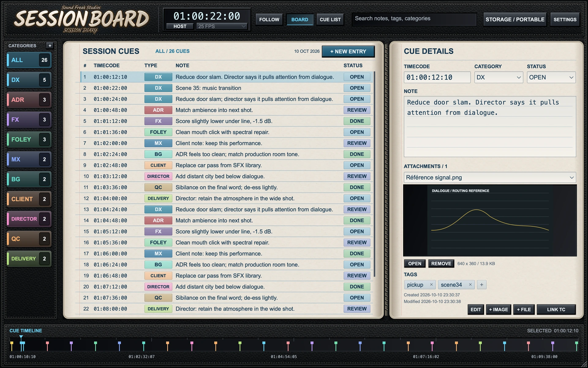This screenshot has width=588, height=368.
Task: Select the DIRECTOR category filter
Action: click(x=29, y=219)
